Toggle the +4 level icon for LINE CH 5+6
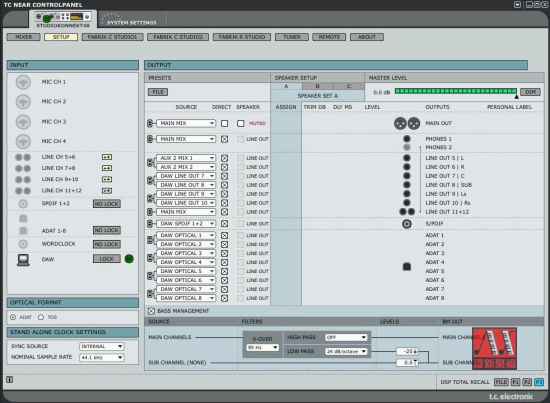Image resolution: width=550 pixels, height=403 pixels. [x=107, y=157]
